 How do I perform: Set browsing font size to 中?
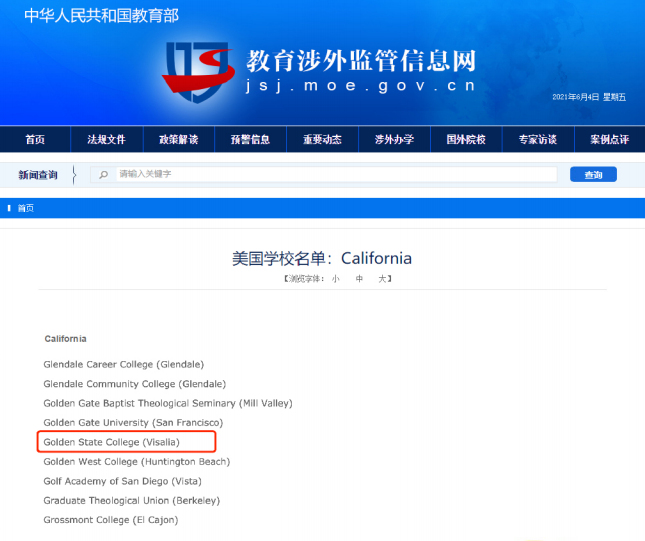[x=359, y=278]
